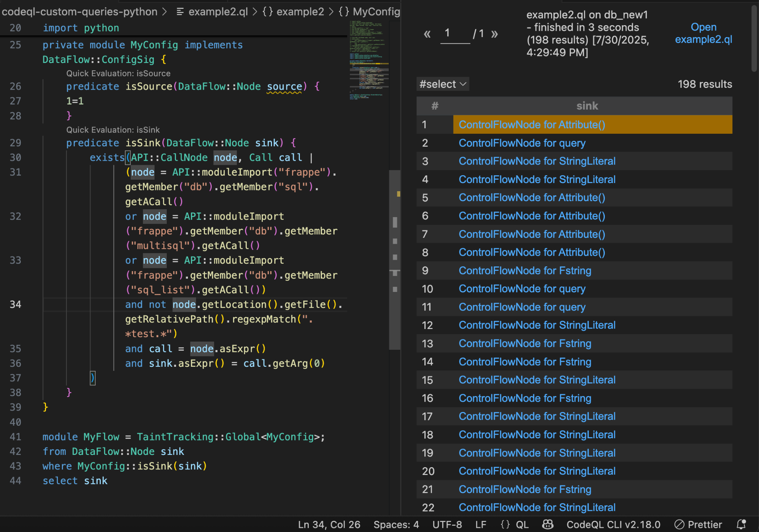This screenshot has height=532, width=759.
Task: Go to previous results page arrow
Action: 427,34
